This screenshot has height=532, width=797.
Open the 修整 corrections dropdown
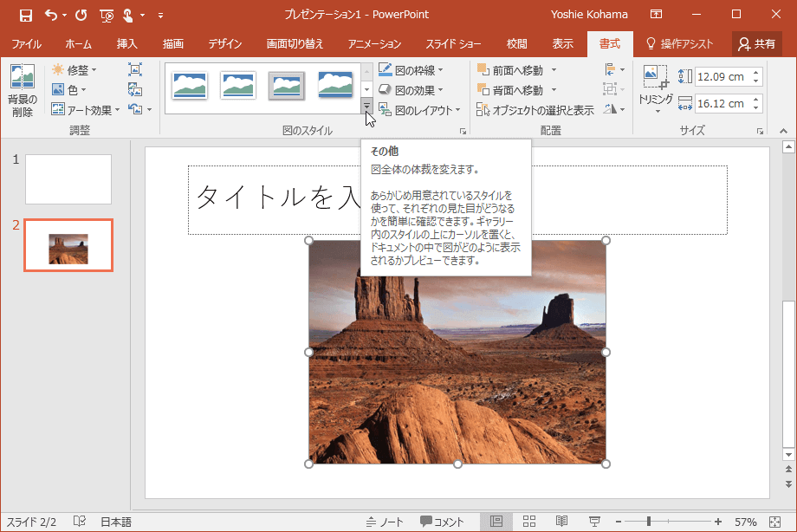click(x=75, y=70)
